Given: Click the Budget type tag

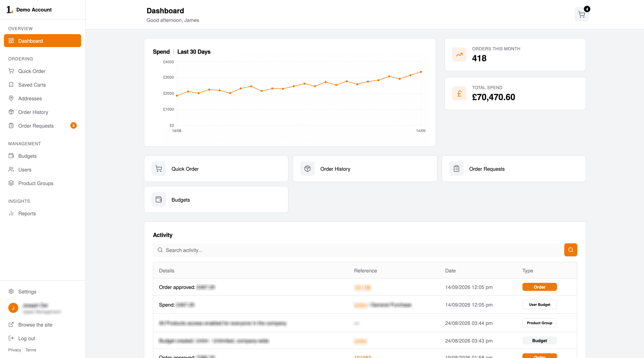Looking at the screenshot, I should [539, 340].
